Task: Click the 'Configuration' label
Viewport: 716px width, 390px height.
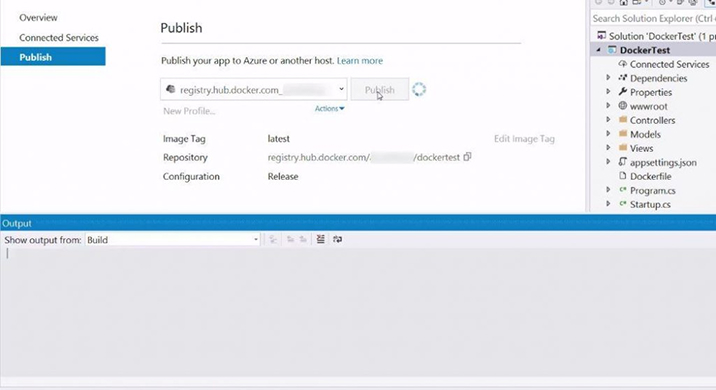Action: pyautogui.click(x=191, y=176)
